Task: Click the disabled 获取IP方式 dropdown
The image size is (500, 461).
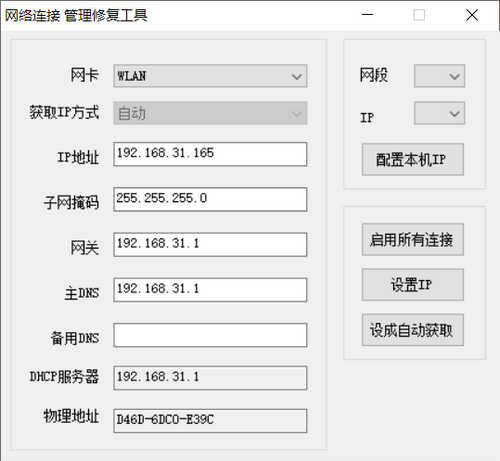Action: 210,113
